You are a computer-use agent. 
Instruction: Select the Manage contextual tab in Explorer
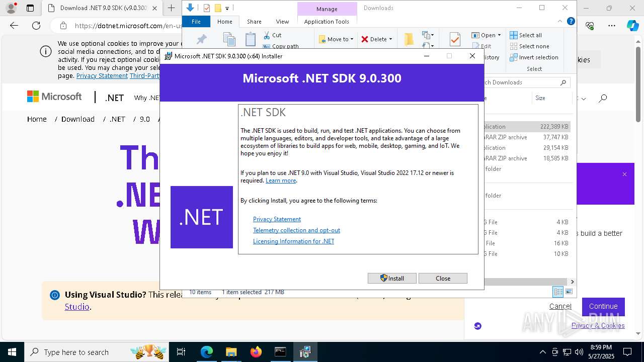pyautogui.click(x=327, y=9)
